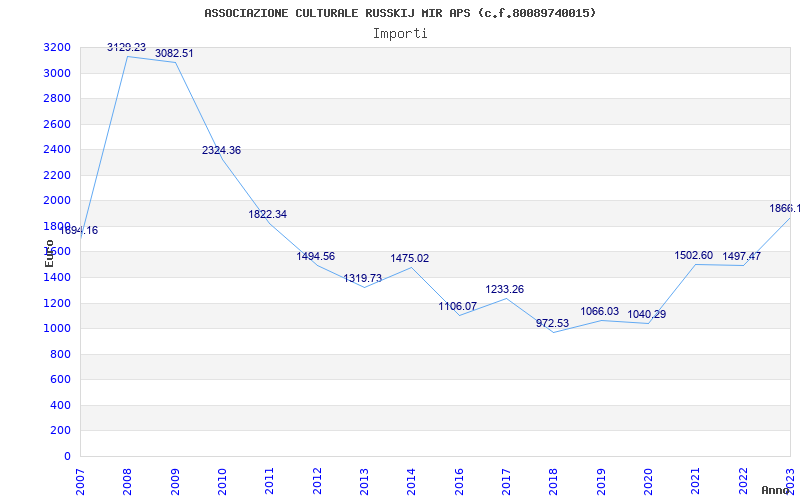The height and width of the screenshot is (500, 800).
Task: Select data label 3082.51
Action: coord(174,54)
